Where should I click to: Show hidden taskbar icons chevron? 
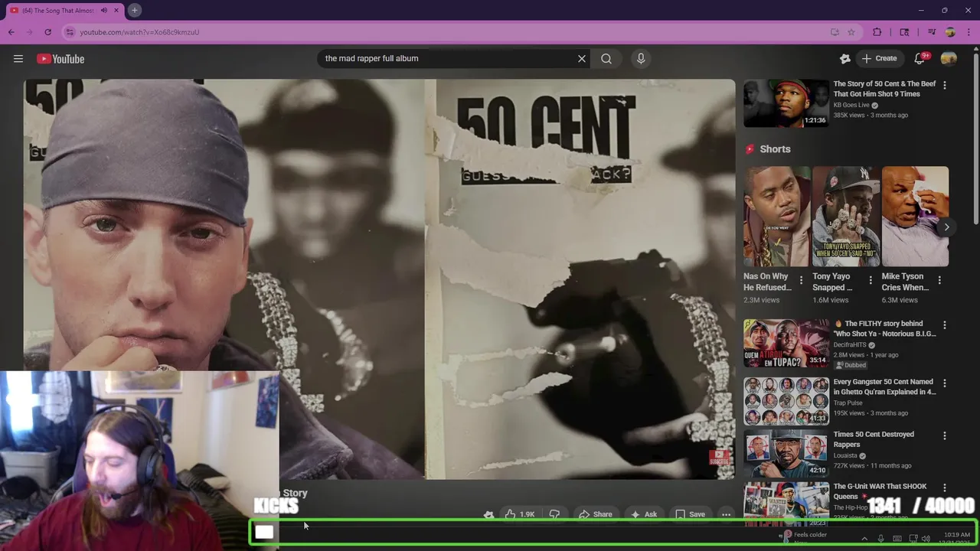pyautogui.click(x=864, y=539)
